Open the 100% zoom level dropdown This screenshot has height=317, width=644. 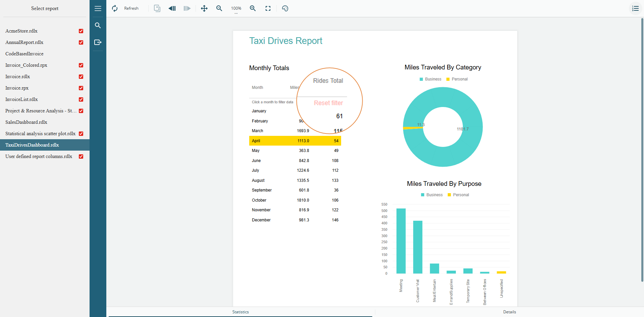click(236, 9)
